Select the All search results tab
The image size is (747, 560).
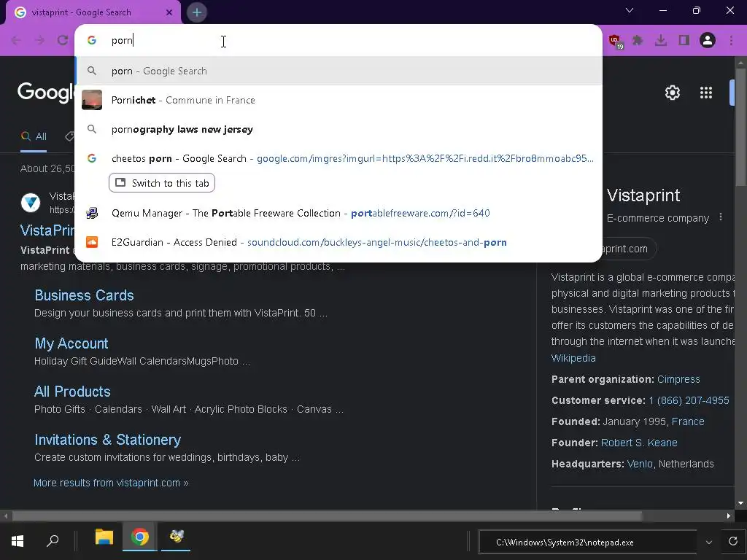tap(34, 136)
